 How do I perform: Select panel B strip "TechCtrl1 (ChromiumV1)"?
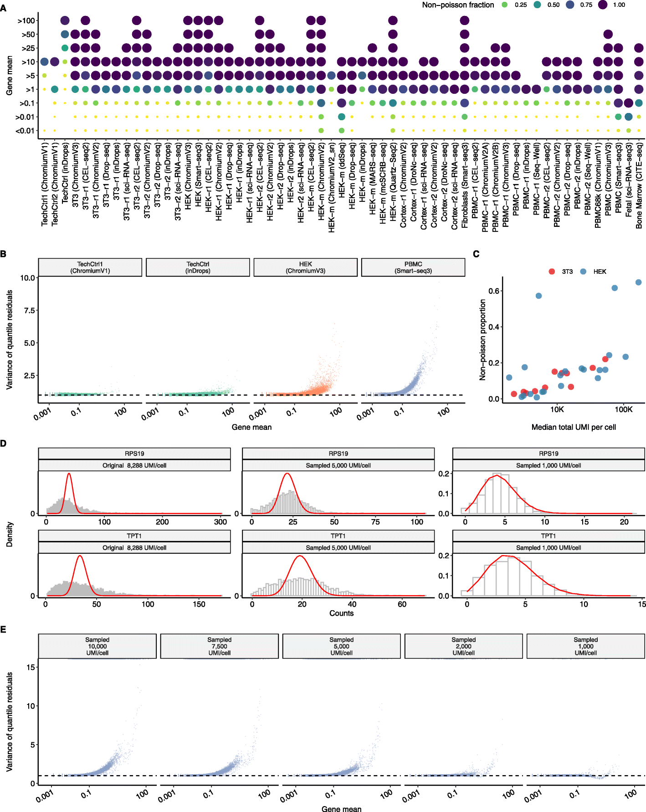point(90,267)
